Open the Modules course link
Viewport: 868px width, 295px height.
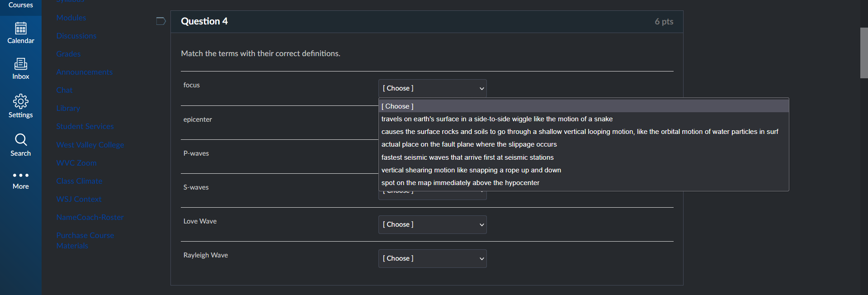point(71,18)
